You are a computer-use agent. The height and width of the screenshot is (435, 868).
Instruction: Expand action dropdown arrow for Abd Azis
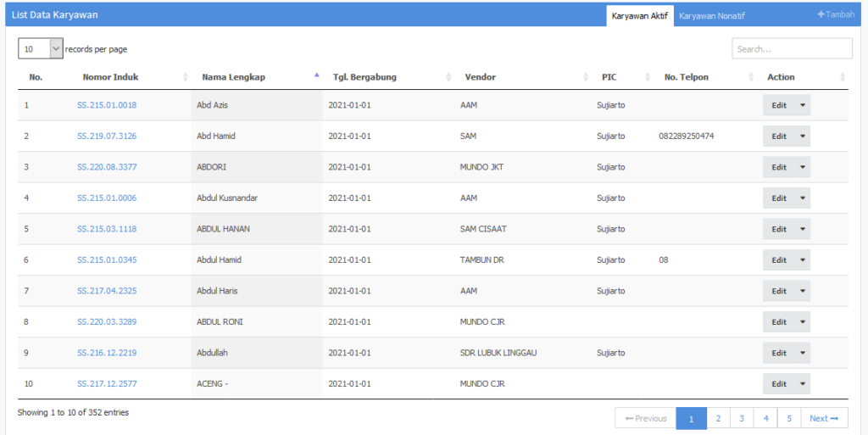(803, 105)
